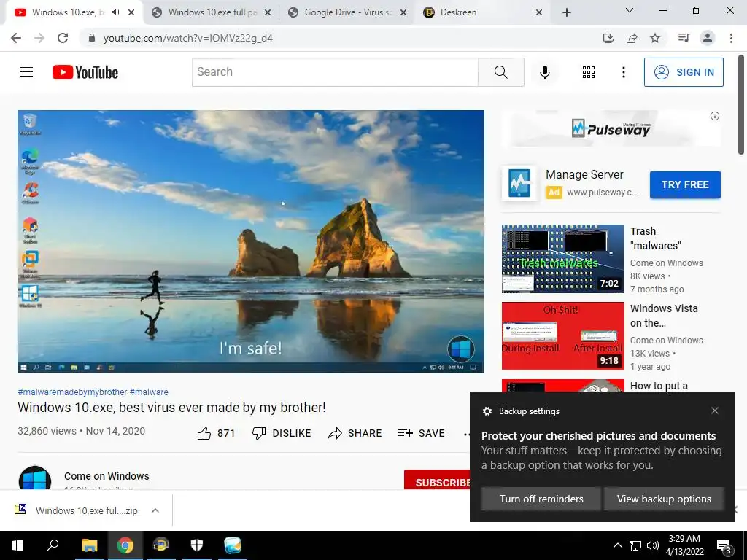
Task: Show hidden system tray icons
Action: [617, 545]
